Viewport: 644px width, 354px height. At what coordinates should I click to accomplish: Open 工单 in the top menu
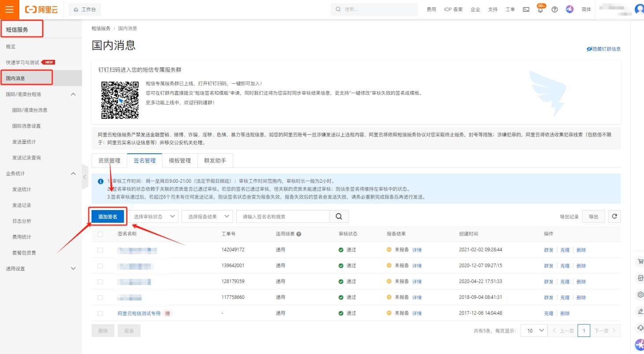(510, 9)
